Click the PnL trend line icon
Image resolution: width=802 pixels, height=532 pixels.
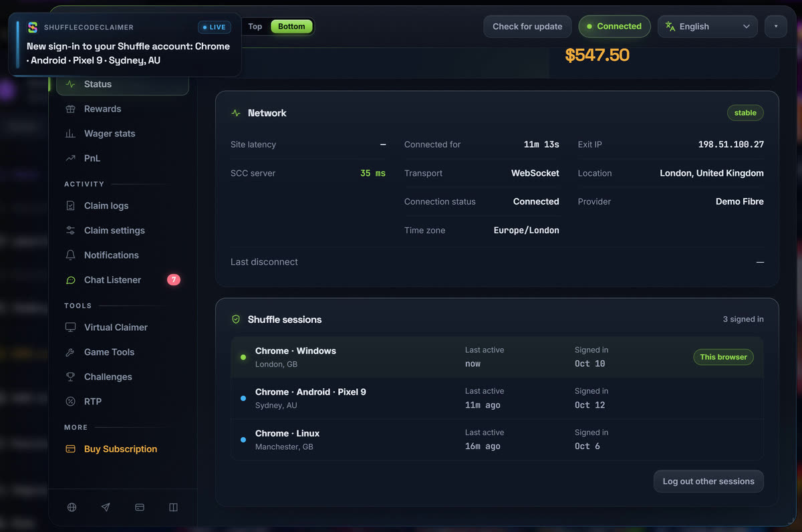pyautogui.click(x=70, y=158)
